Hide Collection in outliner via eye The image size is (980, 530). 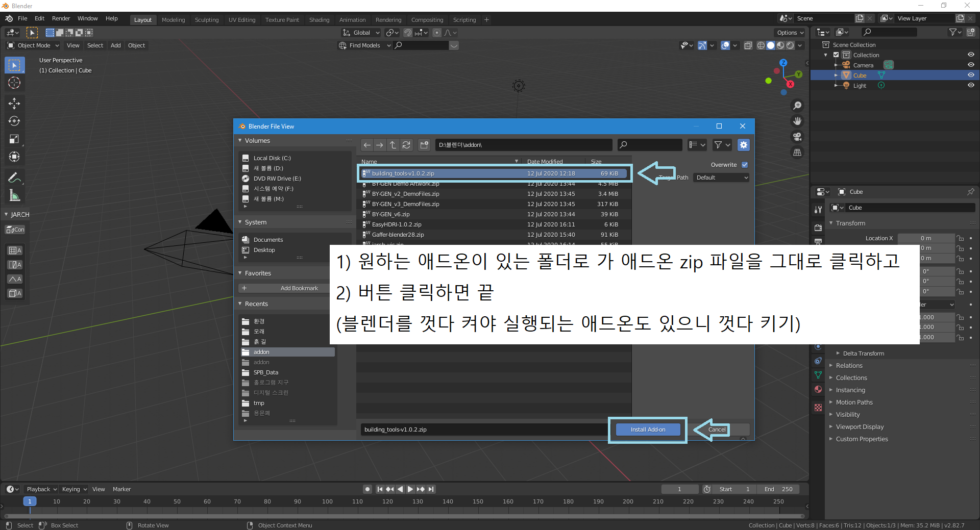pyautogui.click(x=971, y=55)
